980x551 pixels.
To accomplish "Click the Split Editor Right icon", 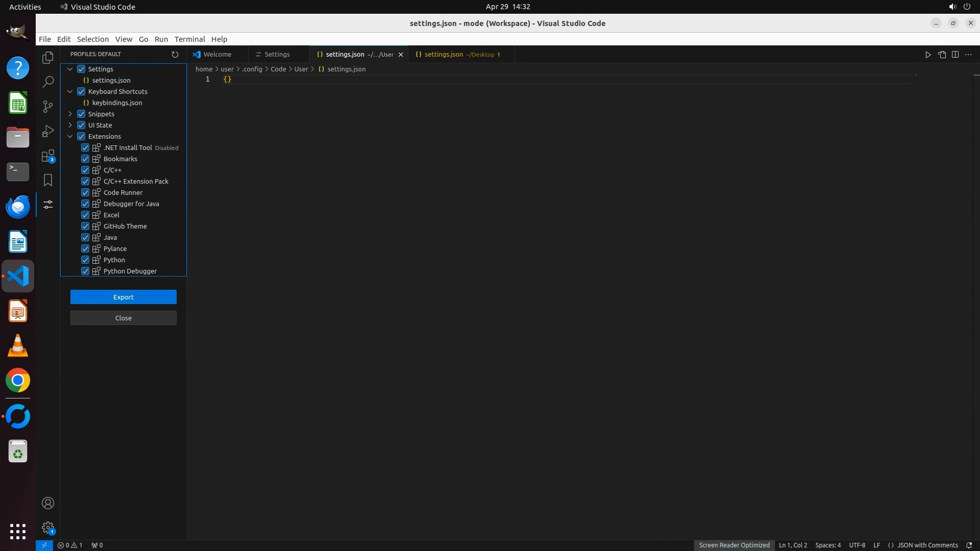I will [x=955, y=55].
